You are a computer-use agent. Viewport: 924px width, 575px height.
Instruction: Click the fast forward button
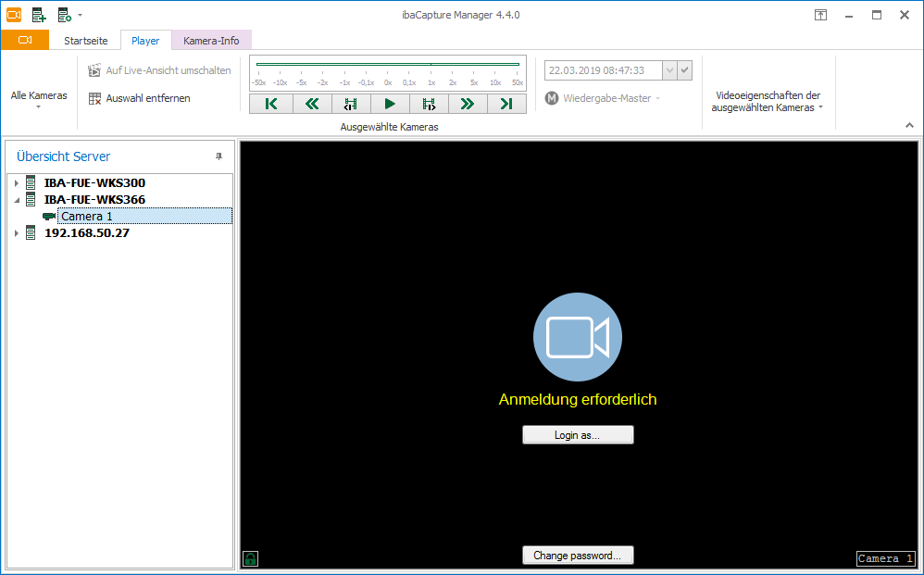click(x=468, y=104)
